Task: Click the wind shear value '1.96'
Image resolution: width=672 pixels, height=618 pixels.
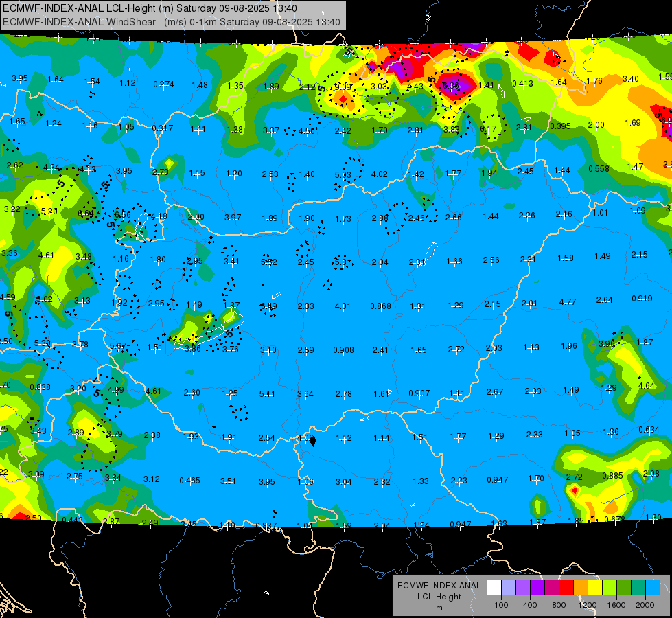Action: click(569, 346)
